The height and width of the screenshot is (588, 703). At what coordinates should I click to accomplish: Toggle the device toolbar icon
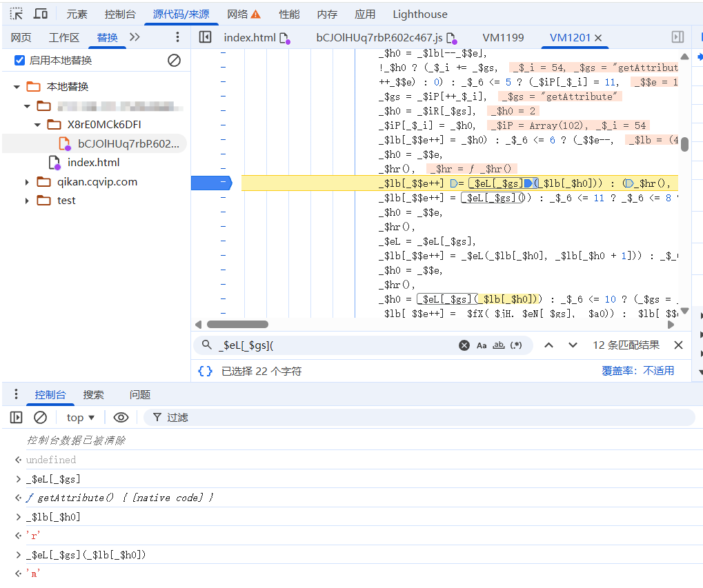coord(41,14)
